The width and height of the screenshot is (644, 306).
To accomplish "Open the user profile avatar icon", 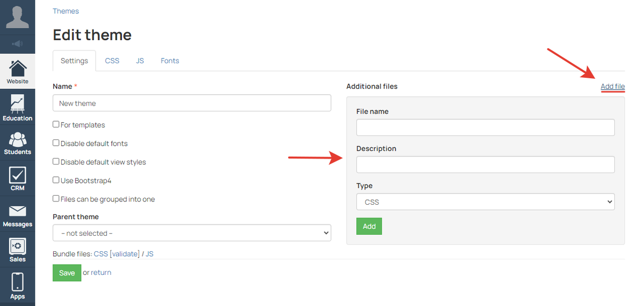I will 17,17.
